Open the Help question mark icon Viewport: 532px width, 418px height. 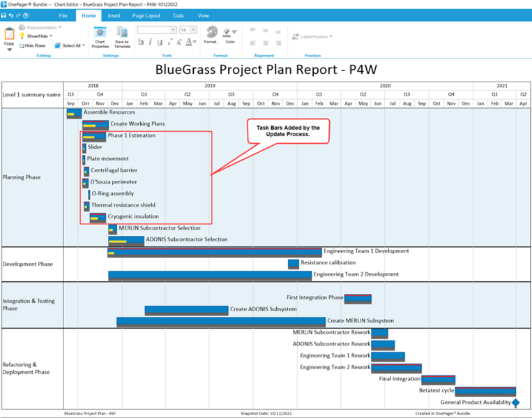coord(26,15)
